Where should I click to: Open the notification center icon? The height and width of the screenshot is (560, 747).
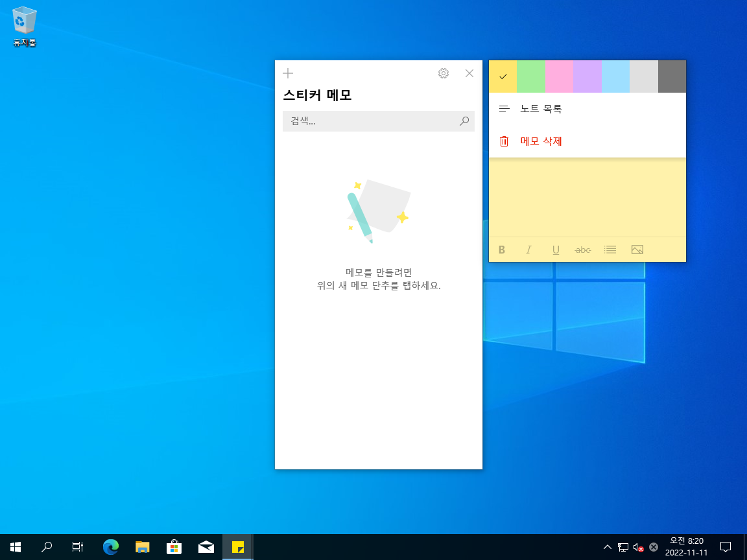pos(725,547)
